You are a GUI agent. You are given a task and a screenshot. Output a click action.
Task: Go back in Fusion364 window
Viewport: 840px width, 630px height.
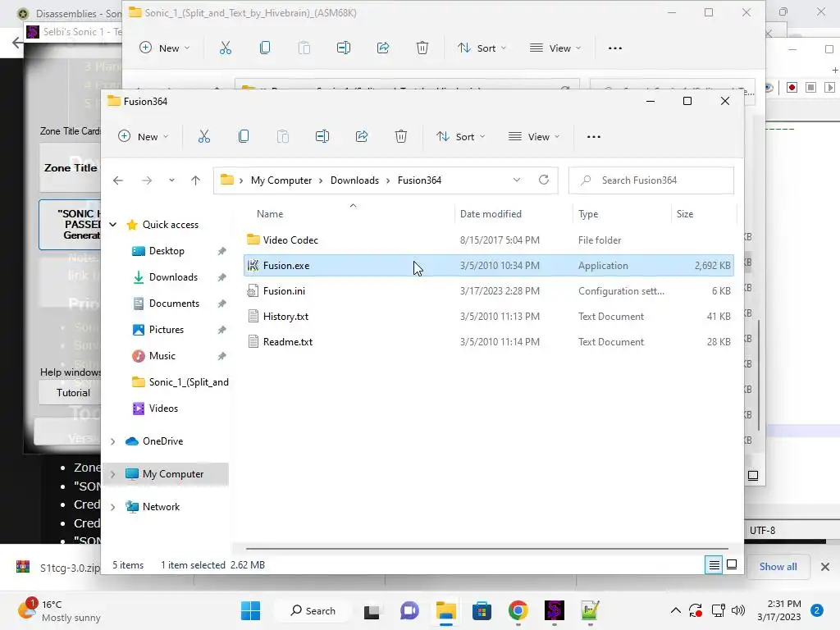tap(118, 180)
